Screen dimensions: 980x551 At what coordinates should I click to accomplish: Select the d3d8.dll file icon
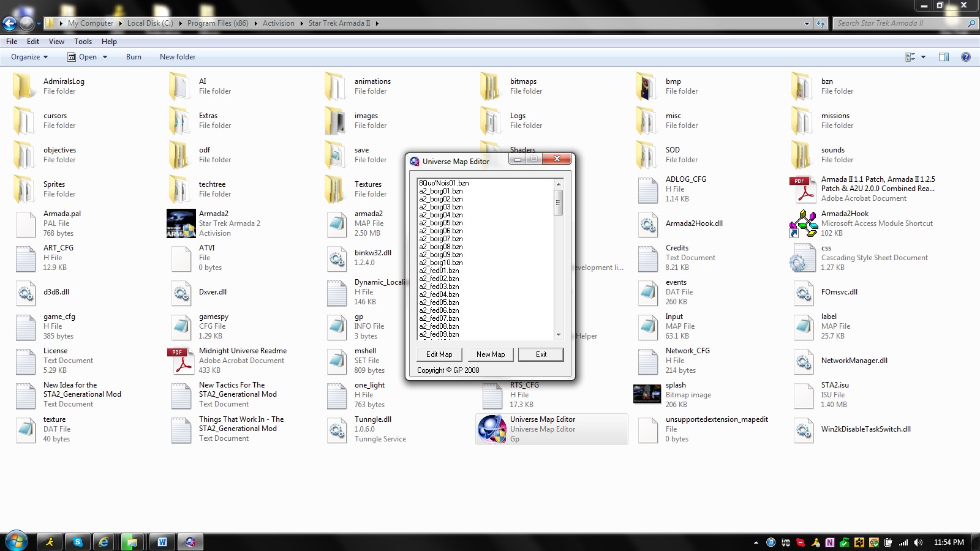tap(25, 292)
